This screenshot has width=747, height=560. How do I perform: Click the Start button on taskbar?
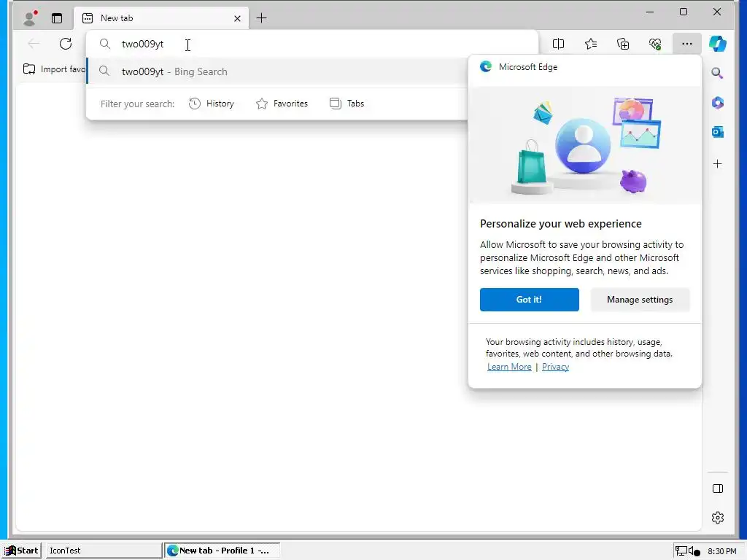tap(21, 551)
